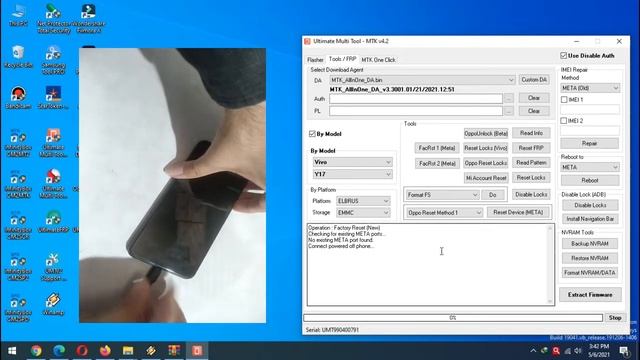Expand the DA MTK_AllInOne_DA.bin dropdown

click(422, 80)
